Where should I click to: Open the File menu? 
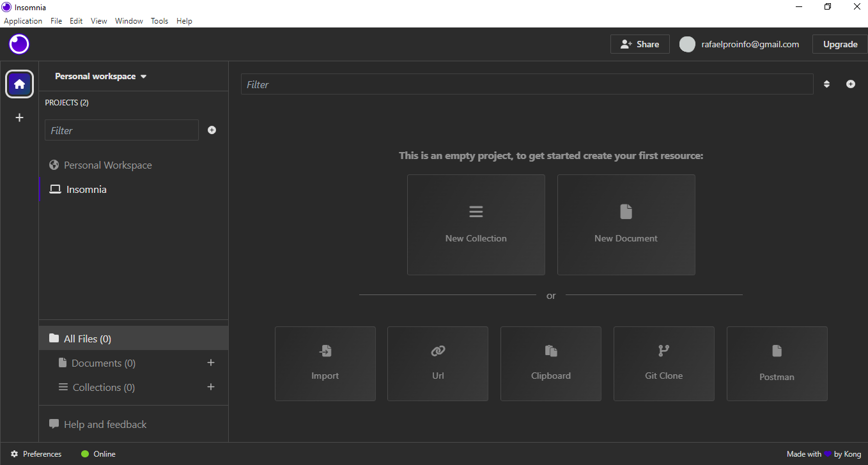(56, 21)
